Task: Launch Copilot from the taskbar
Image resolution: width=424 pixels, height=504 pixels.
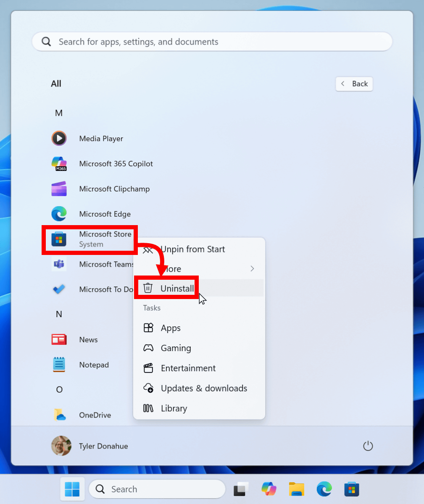Action: click(269, 489)
